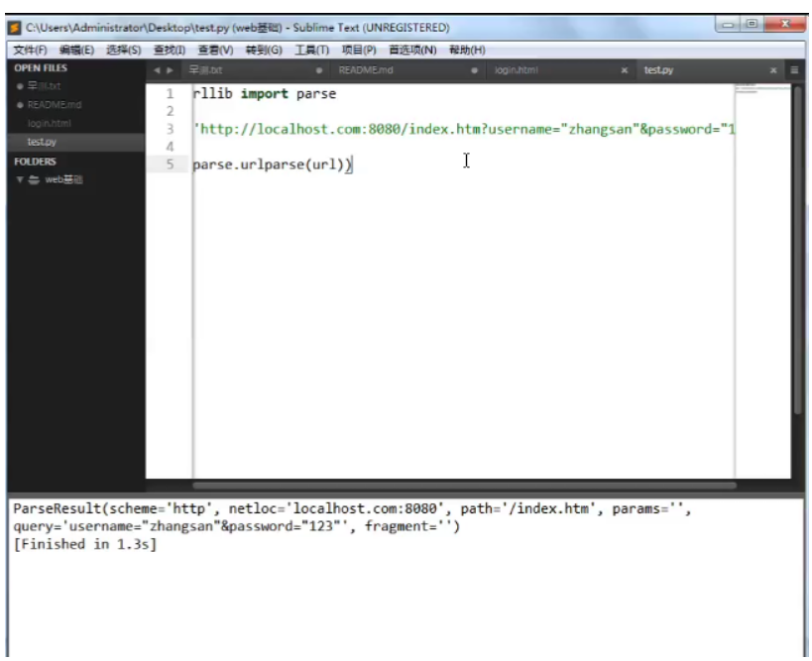Select README.md in Open Files sidebar
This screenshot has height=661, width=812.
tap(55, 105)
